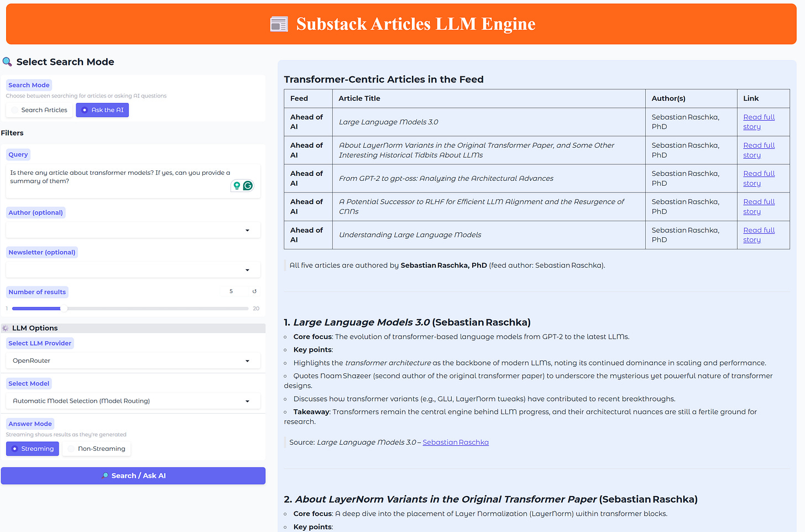Open Read full story for LayerNorm Variants article
The height and width of the screenshot is (532, 805).
click(759, 150)
